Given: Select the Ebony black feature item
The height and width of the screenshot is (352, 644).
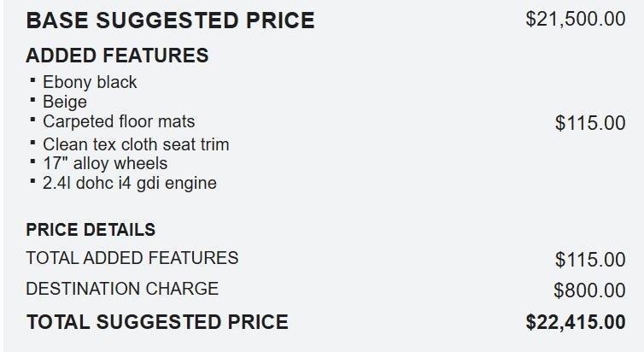Looking at the screenshot, I should pyautogui.click(x=90, y=83).
